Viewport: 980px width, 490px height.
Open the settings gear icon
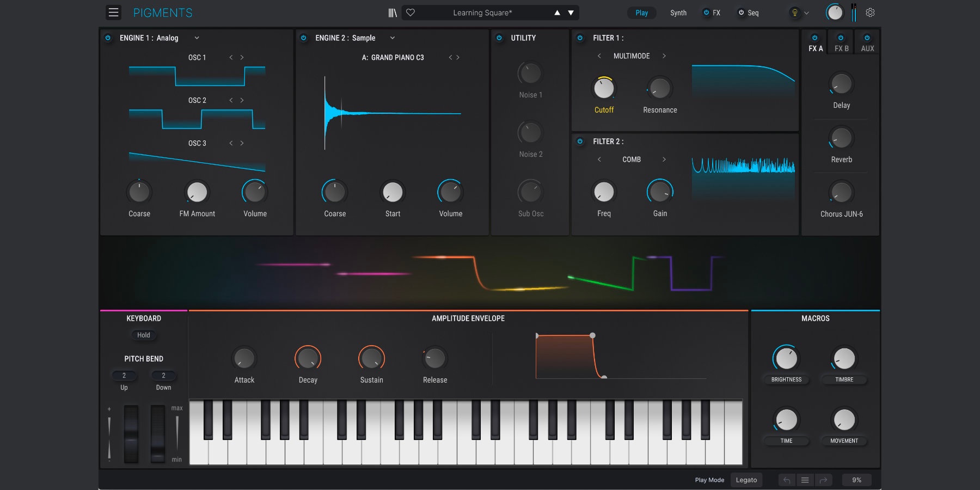[x=870, y=13]
